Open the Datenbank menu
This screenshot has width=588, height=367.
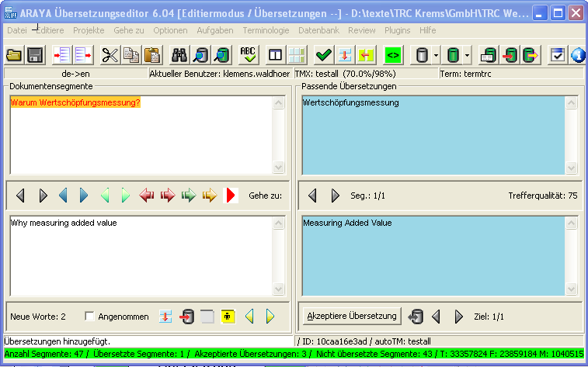(x=318, y=30)
